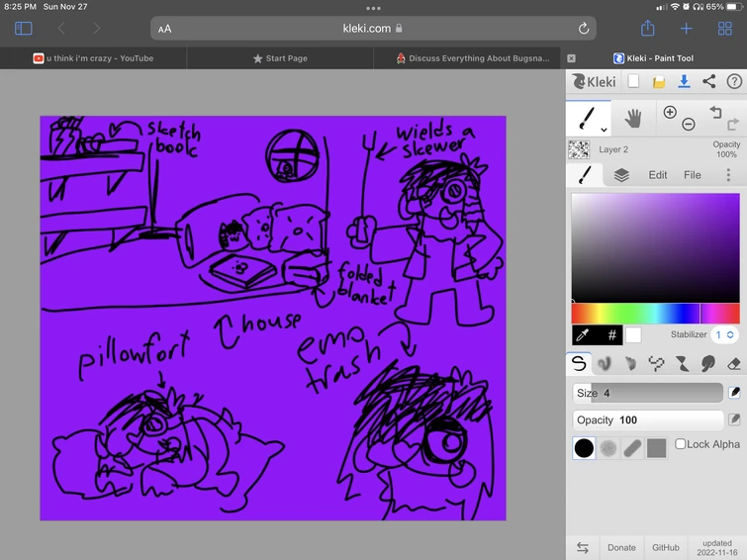Viewport: 747px width, 560px height.
Task: Open the Layers tab
Action: click(x=621, y=175)
